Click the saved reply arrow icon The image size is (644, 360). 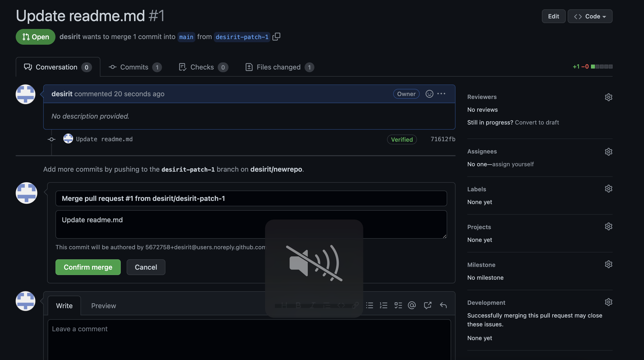pyautogui.click(x=443, y=305)
